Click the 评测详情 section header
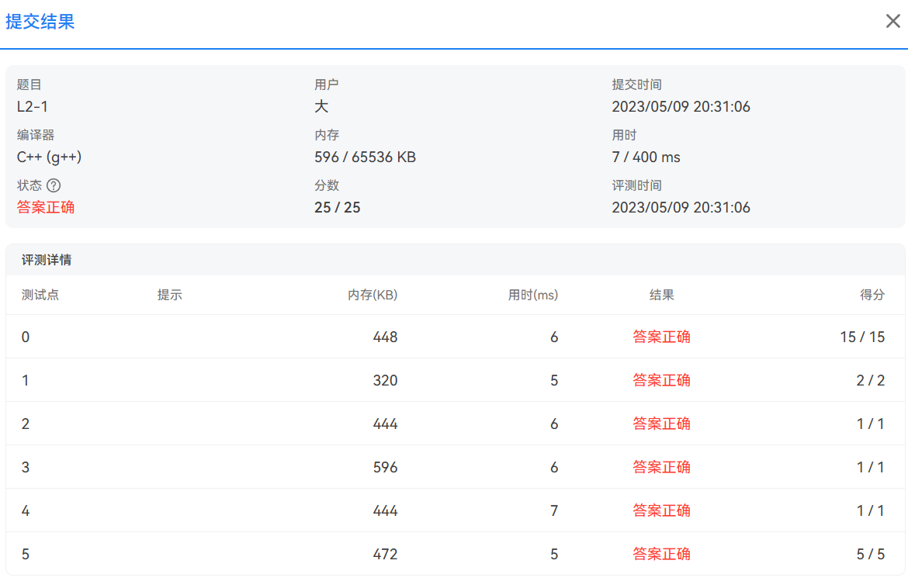Image resolution: width=908 pixels, height=588 pixels. tap(47, 260)
